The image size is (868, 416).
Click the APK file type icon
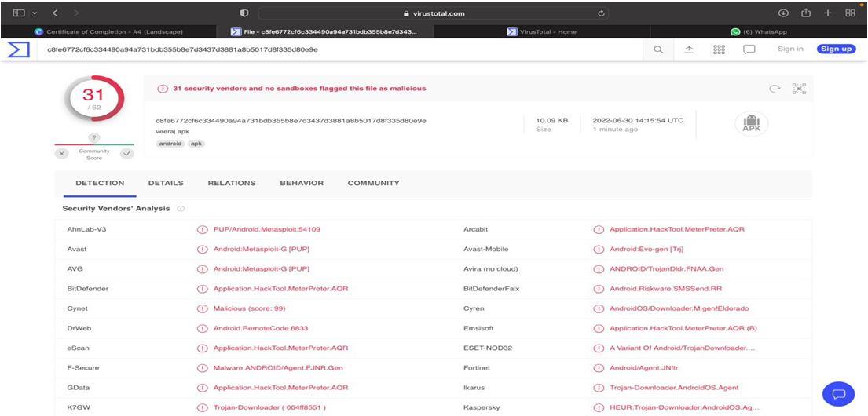click(751, 123)
